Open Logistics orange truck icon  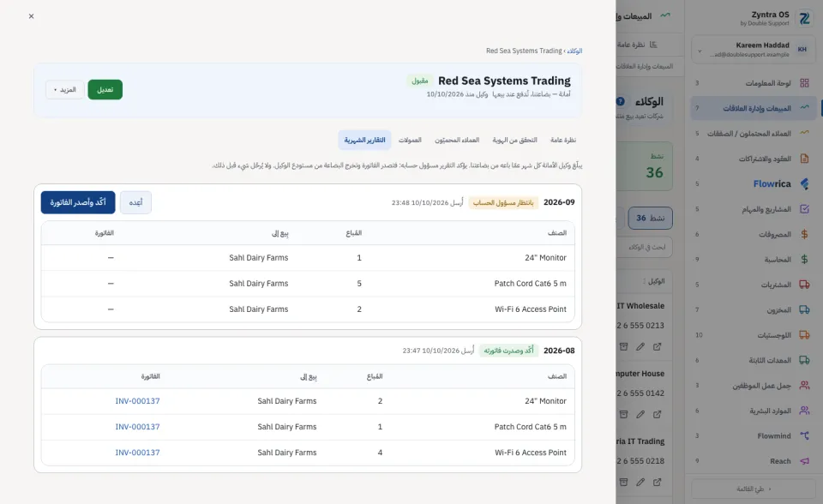click(804, 335)
